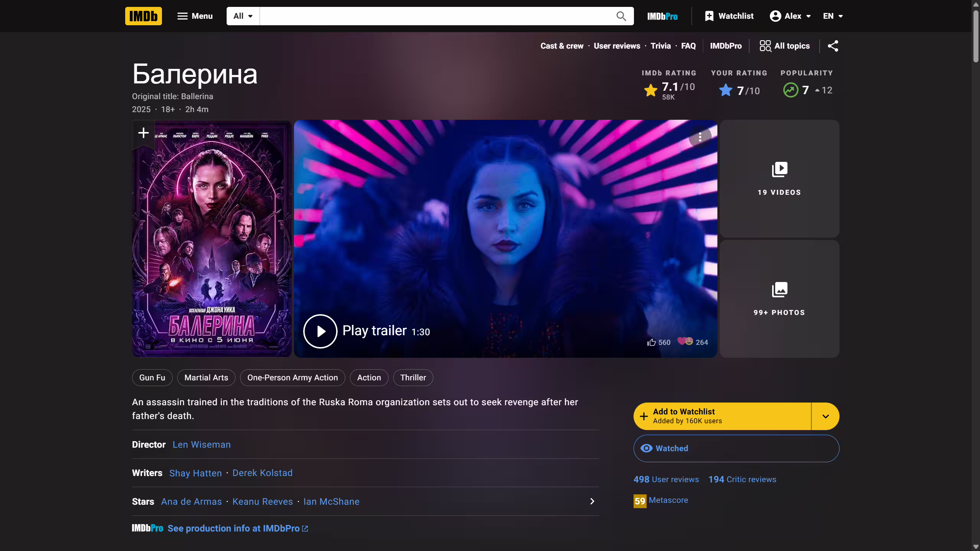980x551 pixels.
Task: Expand the Stars row chevron
Action: point(592,502)
